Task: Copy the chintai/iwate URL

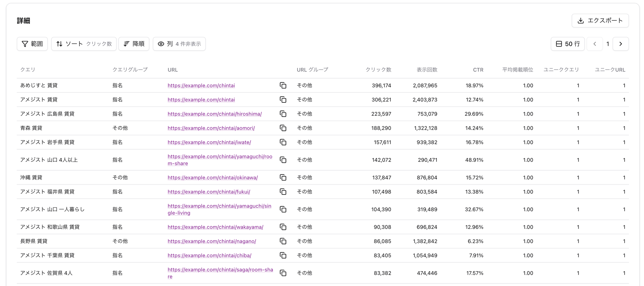Action: click(283, 142)
